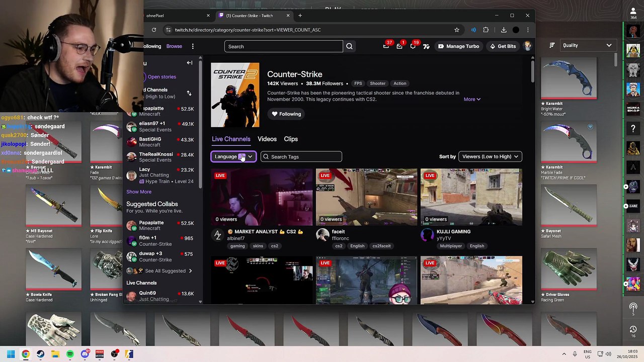The width and height of the screenshot is (644, 362).
Task: Open Twitch notifications bell with 19 badge
Action: tap(413, 46)
